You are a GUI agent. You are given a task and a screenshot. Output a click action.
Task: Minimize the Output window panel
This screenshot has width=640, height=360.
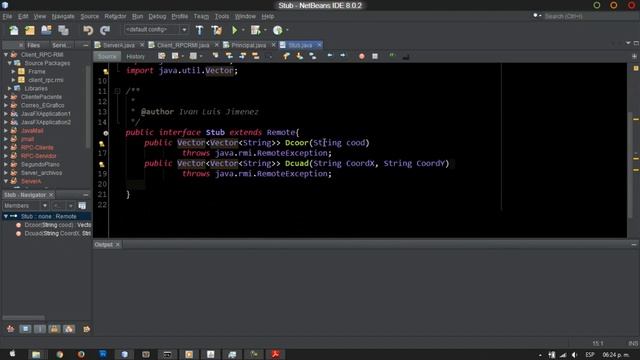[634, 244]
